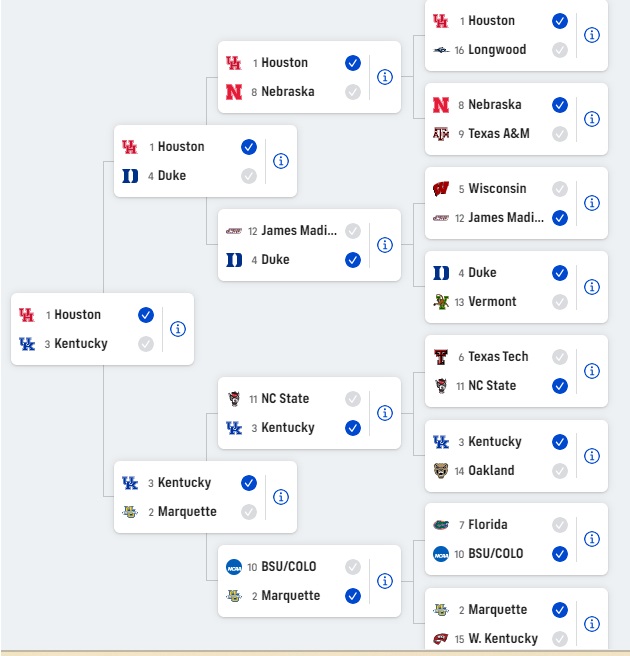Click the Texas A&M team name
Screen dimensions: 630x656
(x=499, y=133)
